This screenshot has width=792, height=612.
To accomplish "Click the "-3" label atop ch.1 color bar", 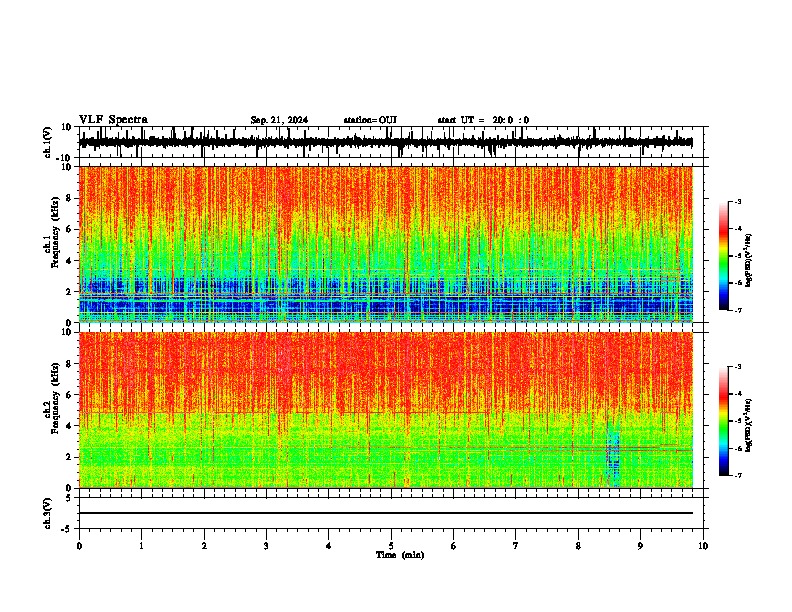I will [737, 201].
